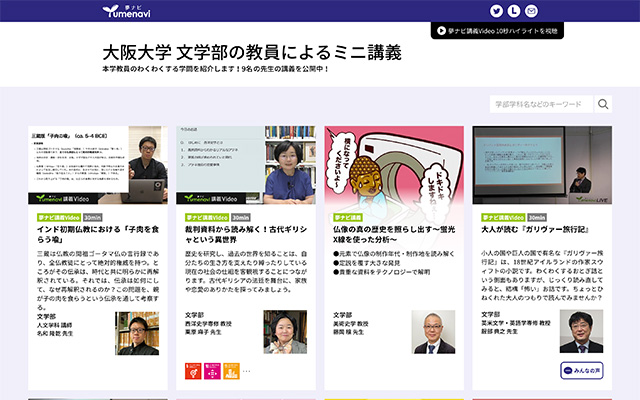Click the description text of 古代ギリシャ card

click(x=246, y=271)
